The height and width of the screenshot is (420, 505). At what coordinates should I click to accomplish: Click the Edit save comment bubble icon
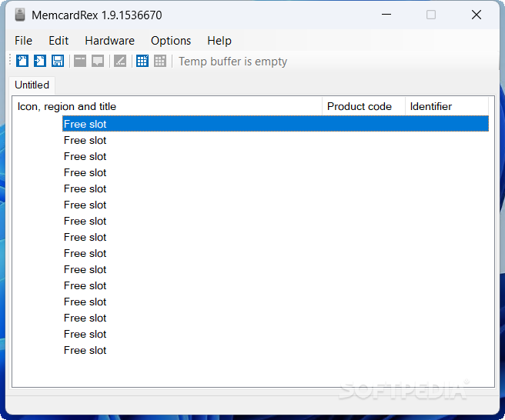98,61
